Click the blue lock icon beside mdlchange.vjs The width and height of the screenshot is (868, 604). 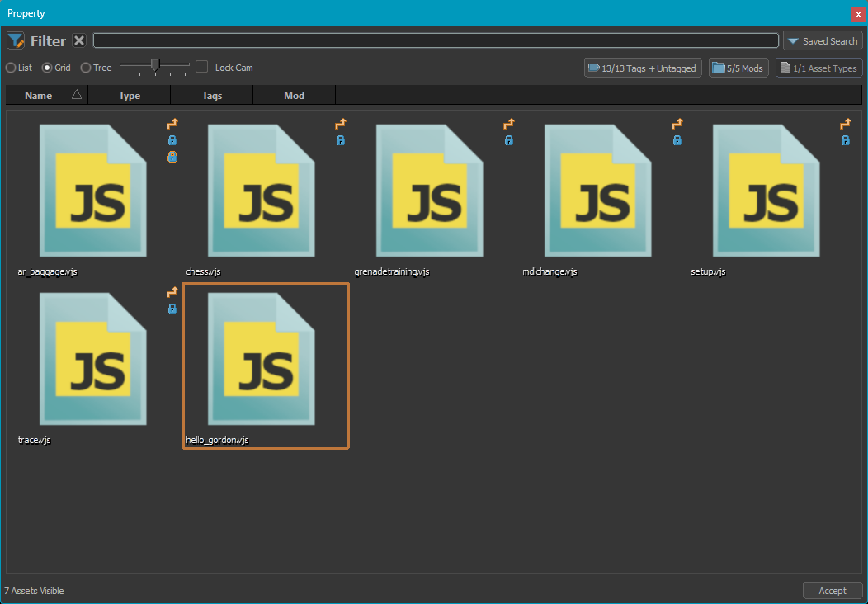[677, 140]
